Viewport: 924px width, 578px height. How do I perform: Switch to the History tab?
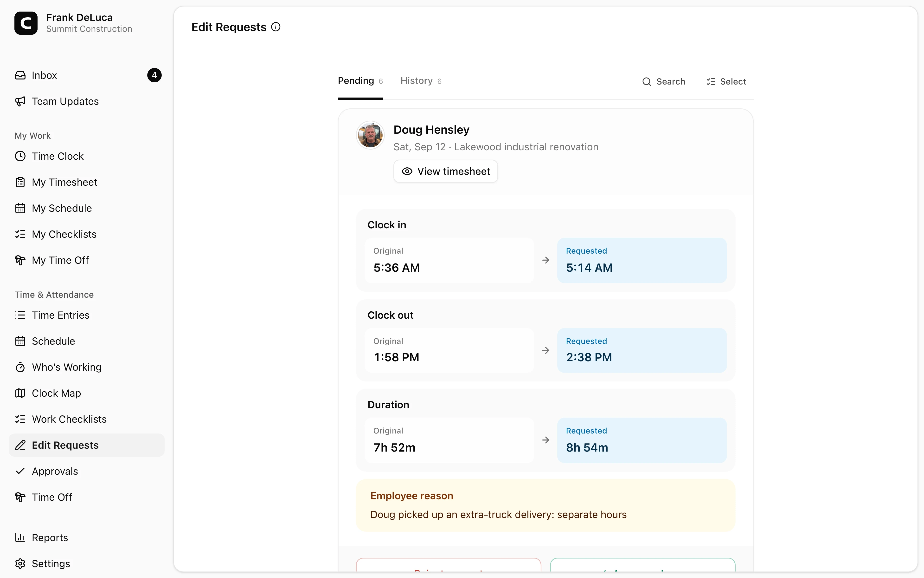421,81
